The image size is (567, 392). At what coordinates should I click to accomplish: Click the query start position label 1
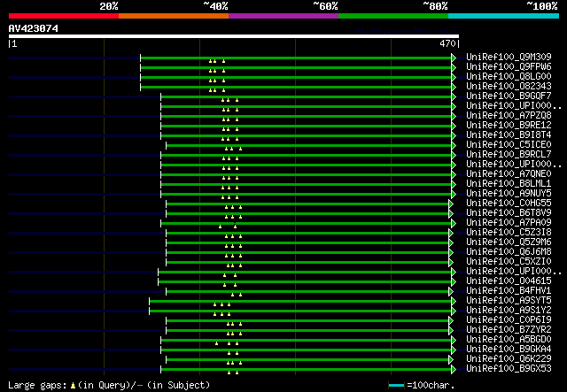(14, 43)
